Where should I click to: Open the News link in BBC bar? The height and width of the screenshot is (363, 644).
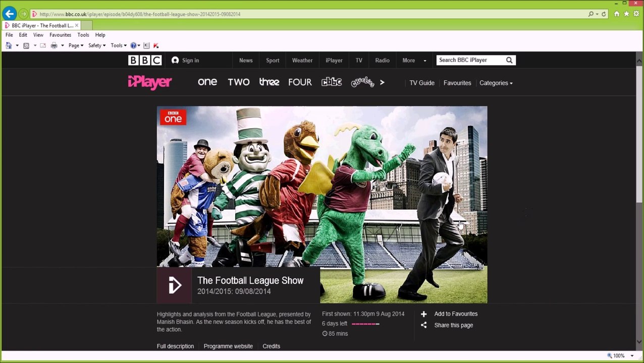(246, 60)
